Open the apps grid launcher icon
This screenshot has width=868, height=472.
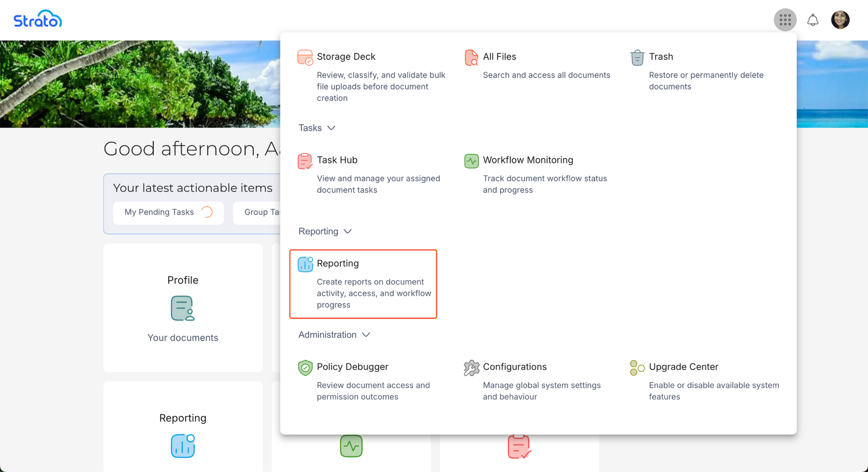pos(785,20)
